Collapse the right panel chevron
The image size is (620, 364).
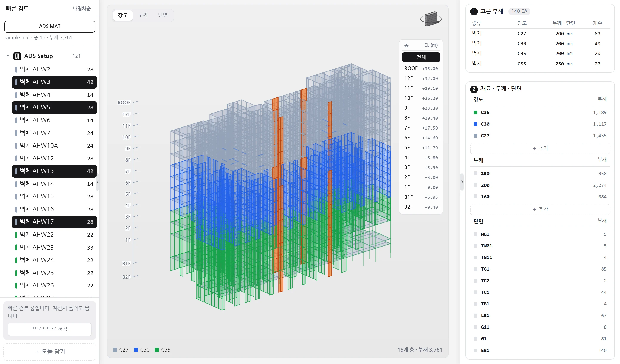point(462,182)
